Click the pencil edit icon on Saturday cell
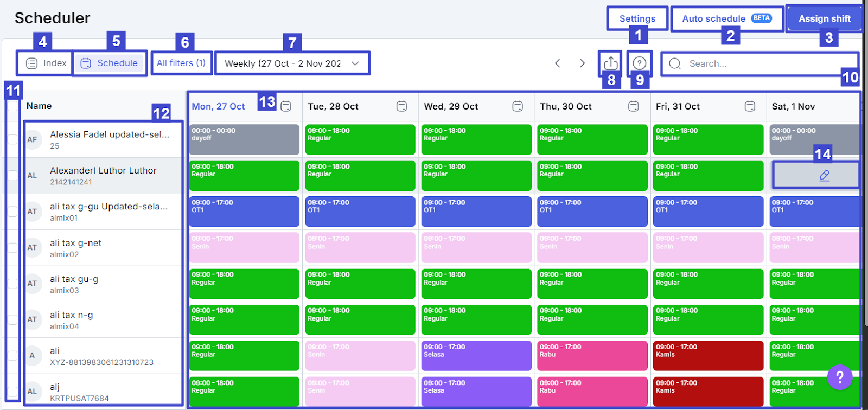 click(x=824, y=175)
